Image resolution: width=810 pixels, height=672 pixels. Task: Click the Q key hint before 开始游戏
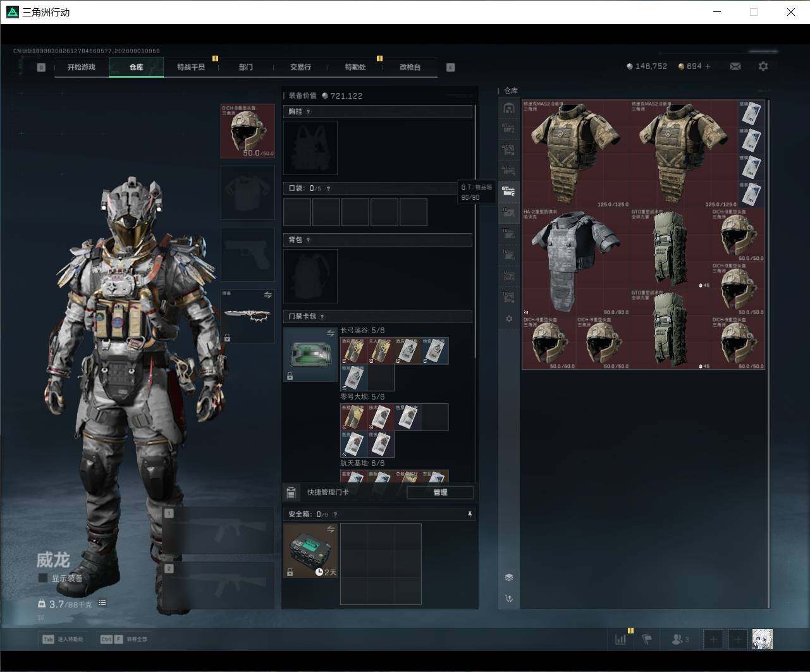pos(41,68)
